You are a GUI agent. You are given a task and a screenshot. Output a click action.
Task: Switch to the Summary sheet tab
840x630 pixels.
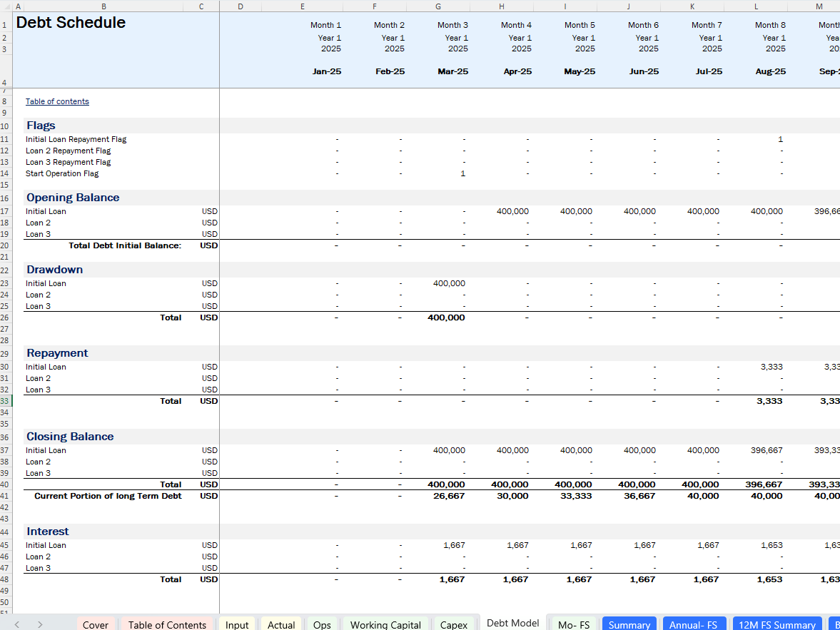[629, 624]
